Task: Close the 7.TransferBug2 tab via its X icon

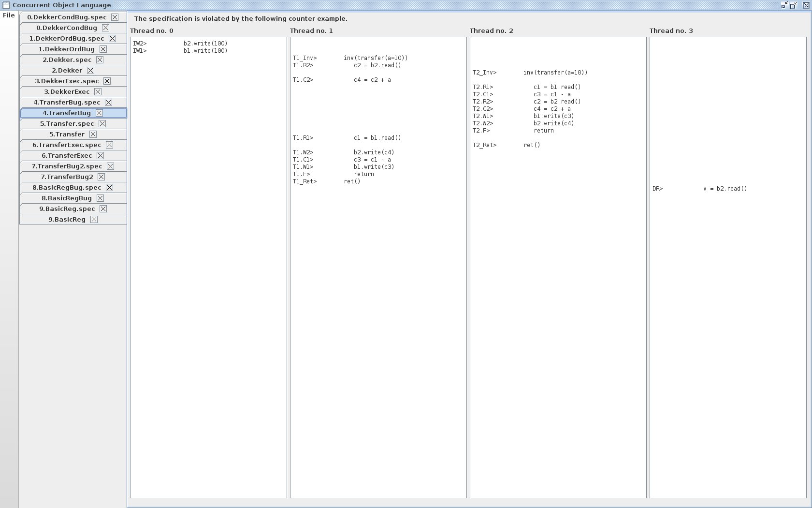Action: [101, 177]
